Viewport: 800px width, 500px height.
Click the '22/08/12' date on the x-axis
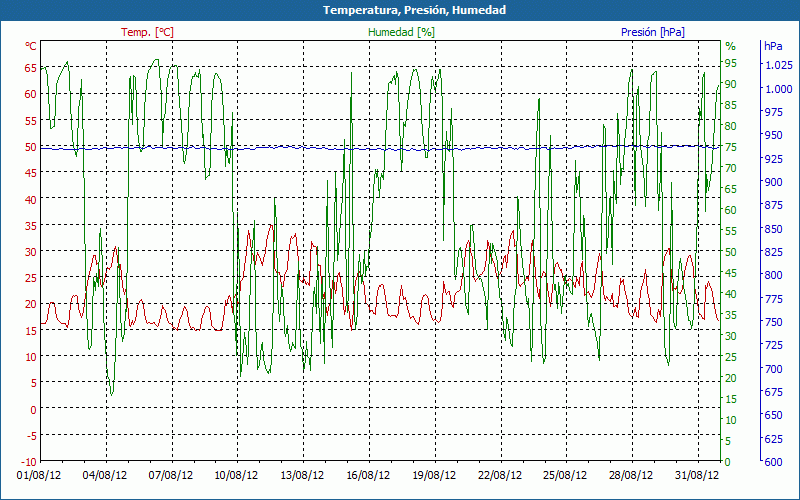(x=499, y=475)
